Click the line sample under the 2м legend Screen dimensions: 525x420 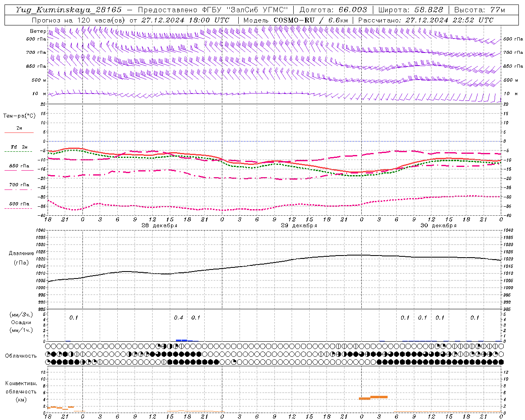[19, 133]
